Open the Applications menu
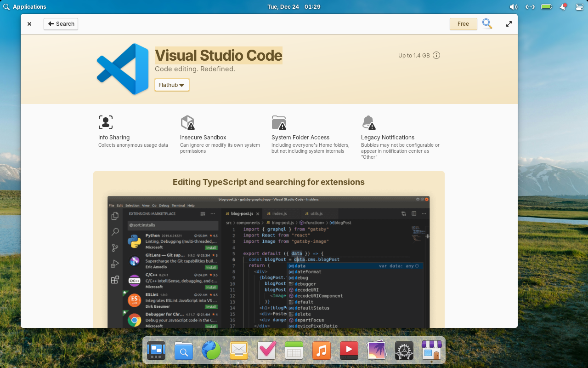The image size is (588, 368). pyautogui.click(x=25, y=7)
